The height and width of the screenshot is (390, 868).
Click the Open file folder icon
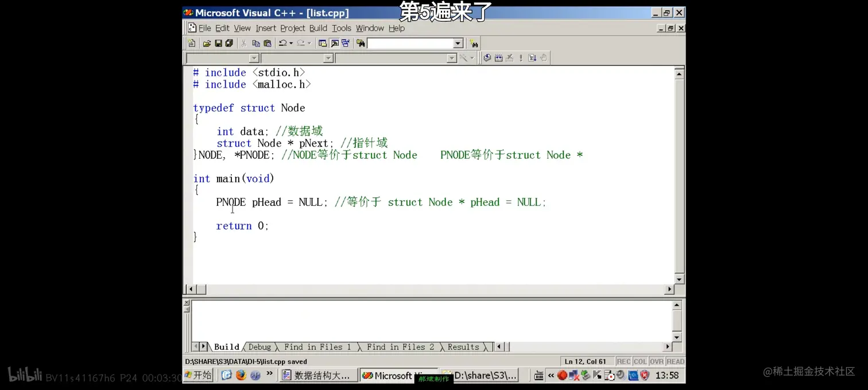(207, 43)
